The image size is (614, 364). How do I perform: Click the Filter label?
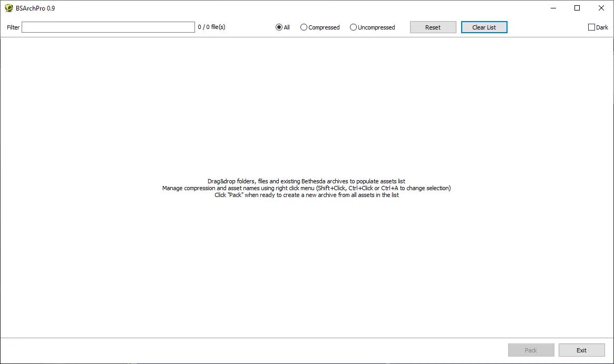click(x=13, y=27)
